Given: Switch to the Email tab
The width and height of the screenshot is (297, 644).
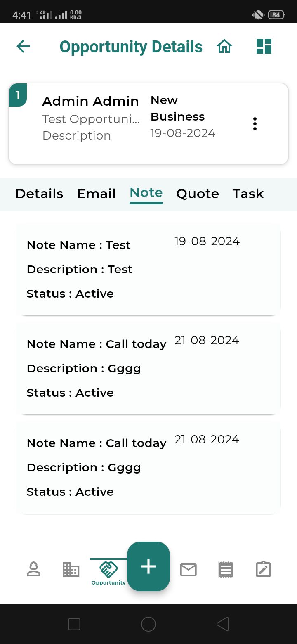Looking at the screenshot, I should click(x=96, y=194).
